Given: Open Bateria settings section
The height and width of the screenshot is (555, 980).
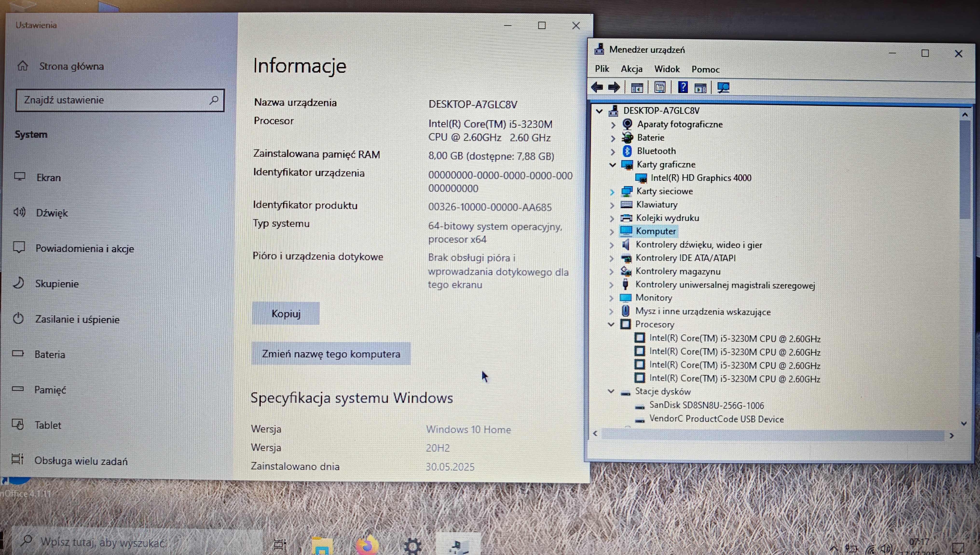Looking at the screenshot, I should 39,354.
